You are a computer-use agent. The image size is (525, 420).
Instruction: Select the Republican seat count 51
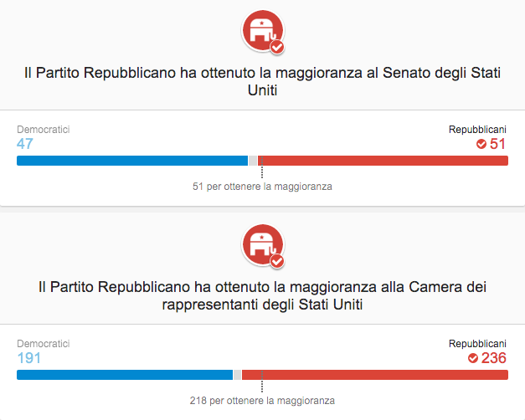498,144
